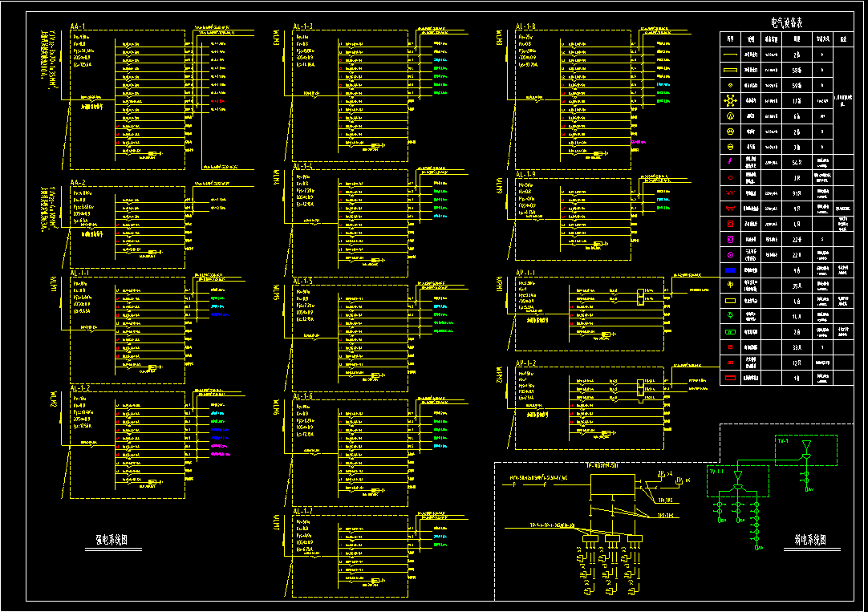This screenshot has width=868, height=612.
Task: Click the magenta square symbol in equipment table
Action: [731, 240]
